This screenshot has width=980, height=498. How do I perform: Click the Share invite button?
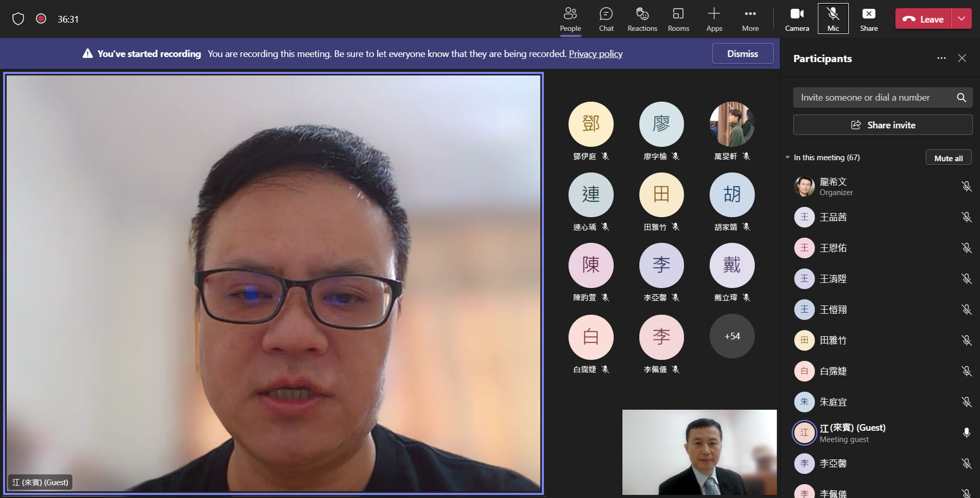pyautogui.click(x=883, y=125)
